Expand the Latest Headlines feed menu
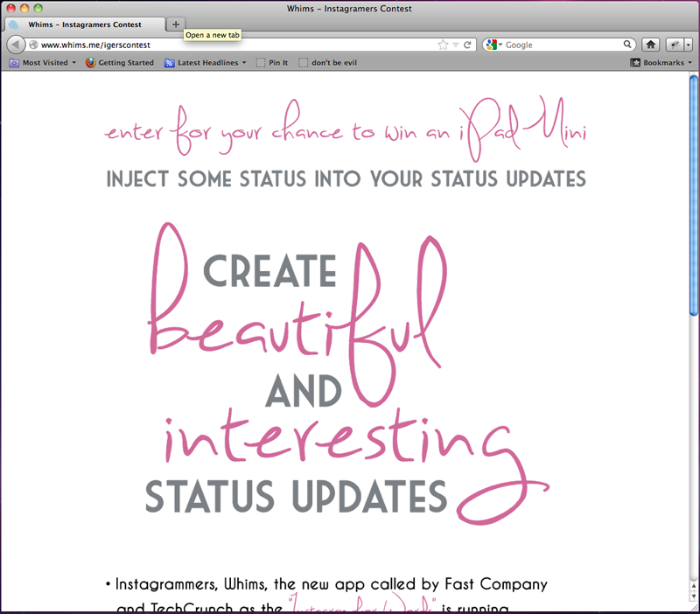 [x=206, y=63]
